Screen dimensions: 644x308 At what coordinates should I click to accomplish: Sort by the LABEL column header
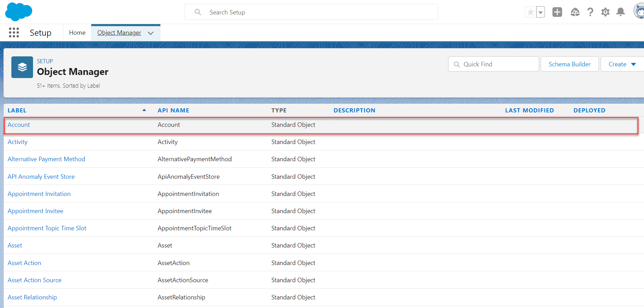[17, 110]
